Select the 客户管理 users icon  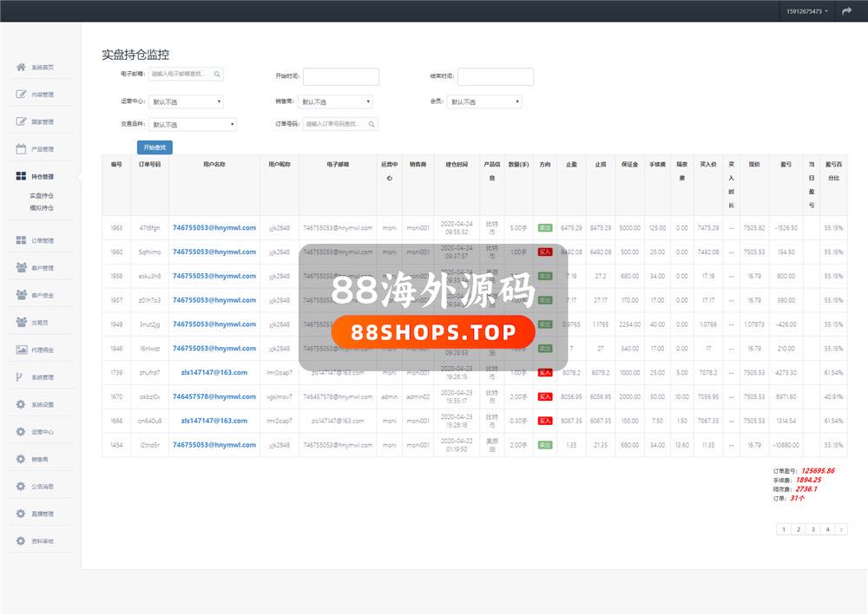click(21, 268)
